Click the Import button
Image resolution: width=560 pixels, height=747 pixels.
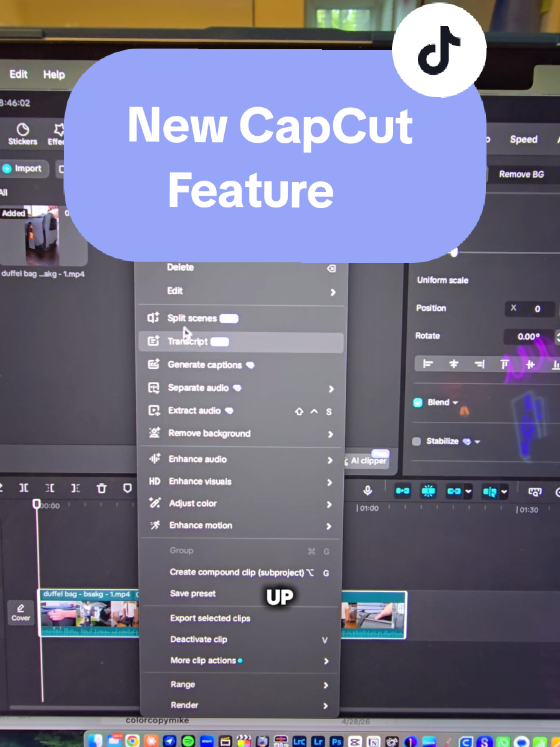(24, 169)
